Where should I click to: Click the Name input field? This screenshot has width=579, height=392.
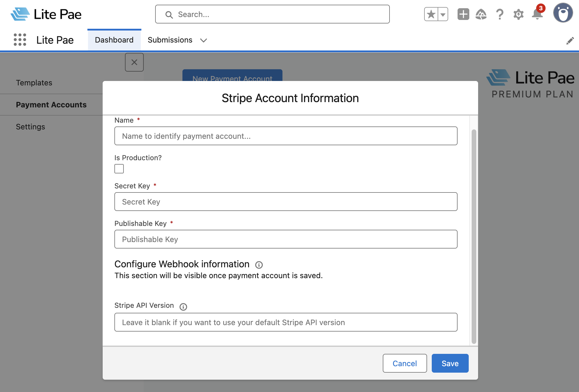[286, 136]
